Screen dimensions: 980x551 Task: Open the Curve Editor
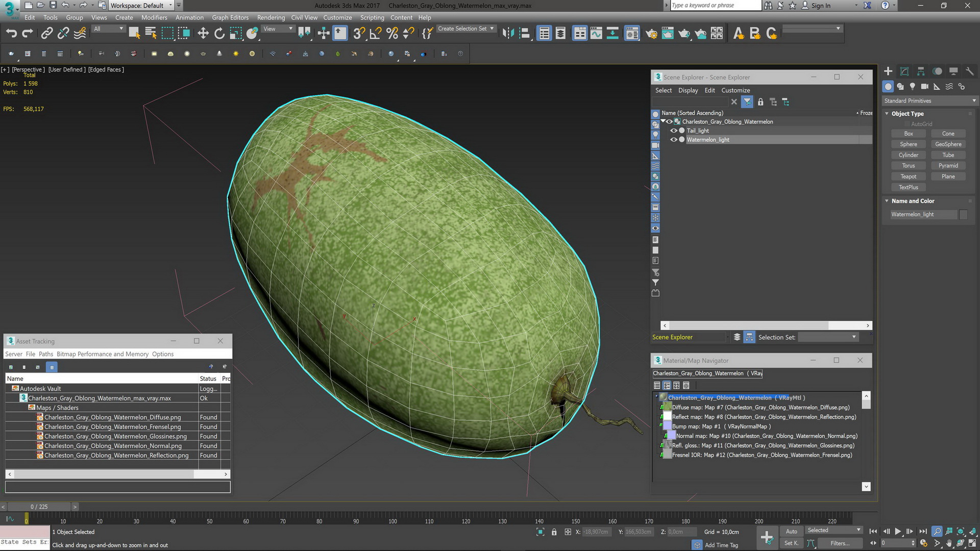(596, 34)
